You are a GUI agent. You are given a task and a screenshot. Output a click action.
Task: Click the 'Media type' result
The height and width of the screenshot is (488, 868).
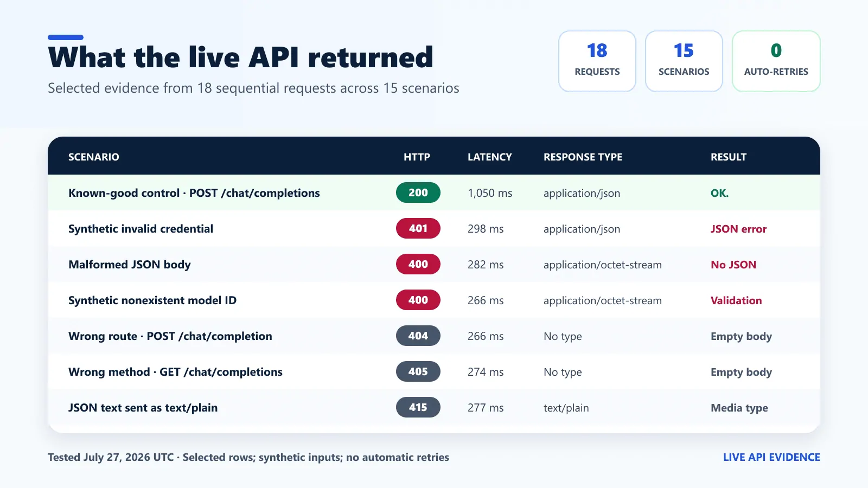(x=739, y=408)
